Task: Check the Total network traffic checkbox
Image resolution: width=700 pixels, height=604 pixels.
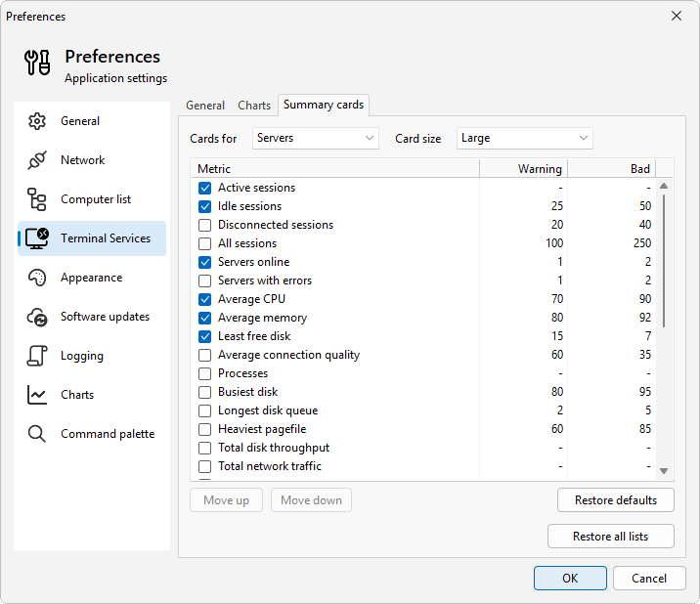Action: pyautogui.click(x=205, y=466)
